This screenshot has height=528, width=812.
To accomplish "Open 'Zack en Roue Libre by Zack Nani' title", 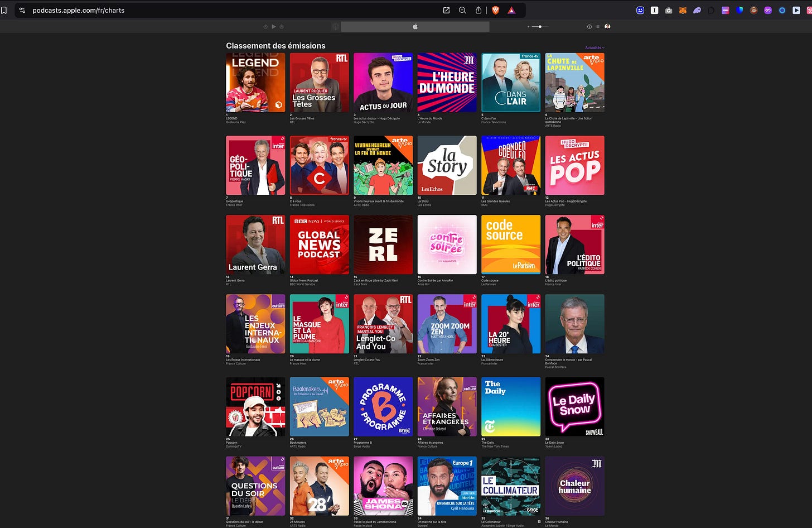I will click(x=376, y=280).
